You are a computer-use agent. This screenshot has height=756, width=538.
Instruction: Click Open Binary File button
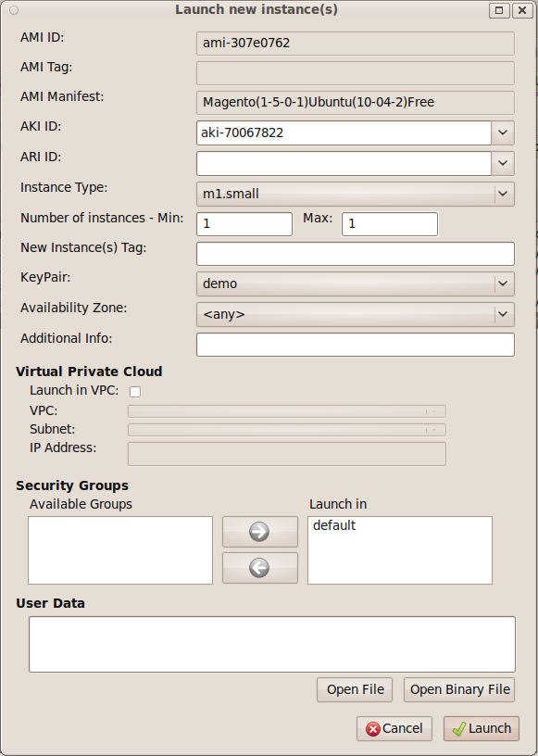459,689
